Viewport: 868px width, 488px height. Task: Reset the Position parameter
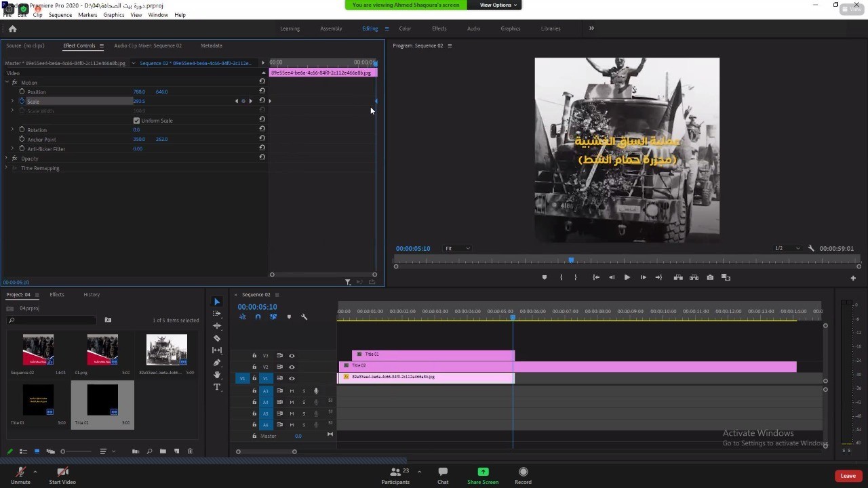coord(262,91)
